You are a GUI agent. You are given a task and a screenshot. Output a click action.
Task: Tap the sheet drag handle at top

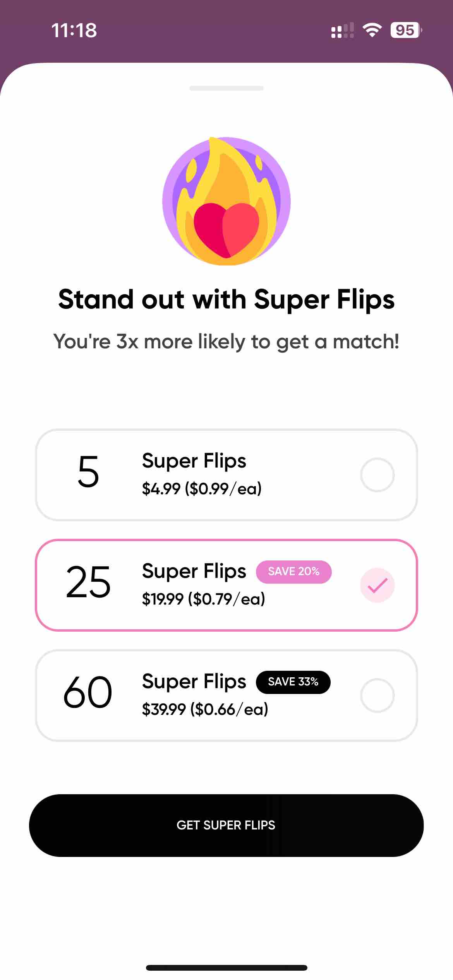pyautogui.click(x=226, y=88)
